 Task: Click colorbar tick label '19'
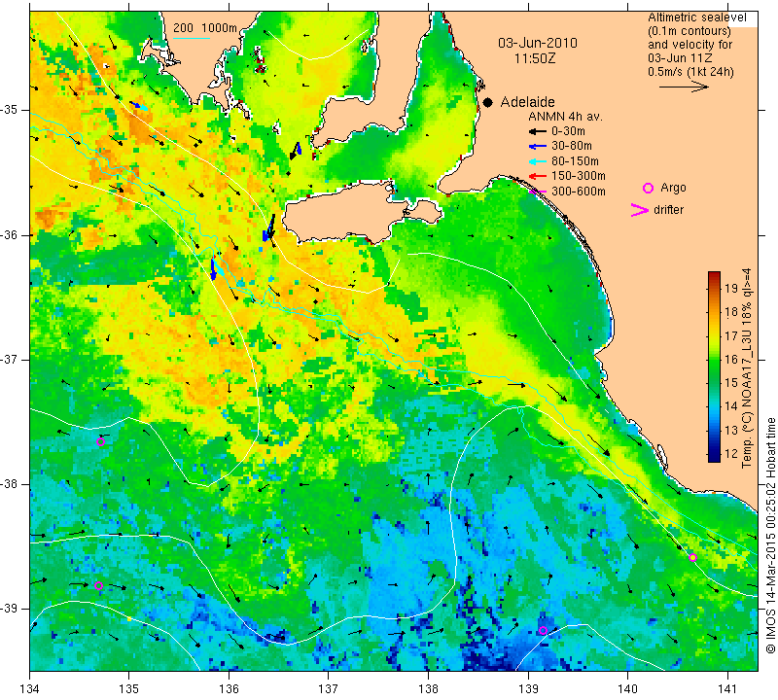coord(731,288)
